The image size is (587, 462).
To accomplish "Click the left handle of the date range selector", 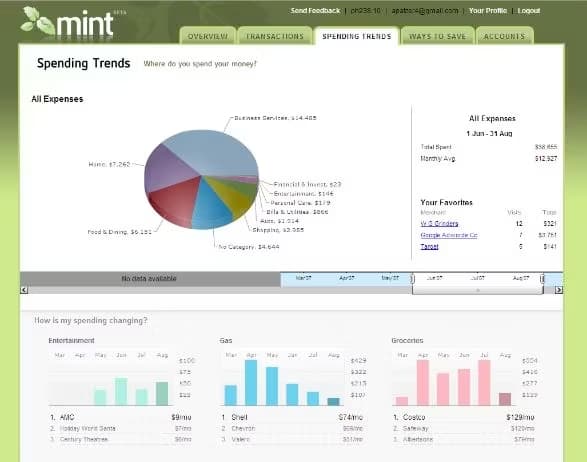I will click(x=413, y=279).
